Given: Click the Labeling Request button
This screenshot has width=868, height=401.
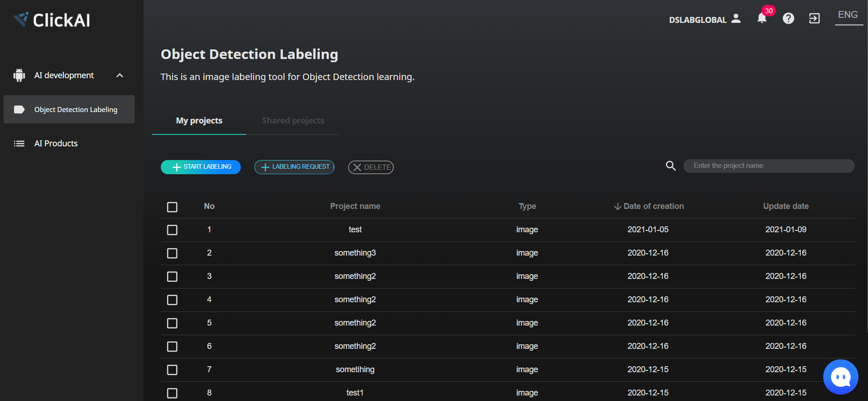Looking at the screenshot, I should (x=294, y=167).
